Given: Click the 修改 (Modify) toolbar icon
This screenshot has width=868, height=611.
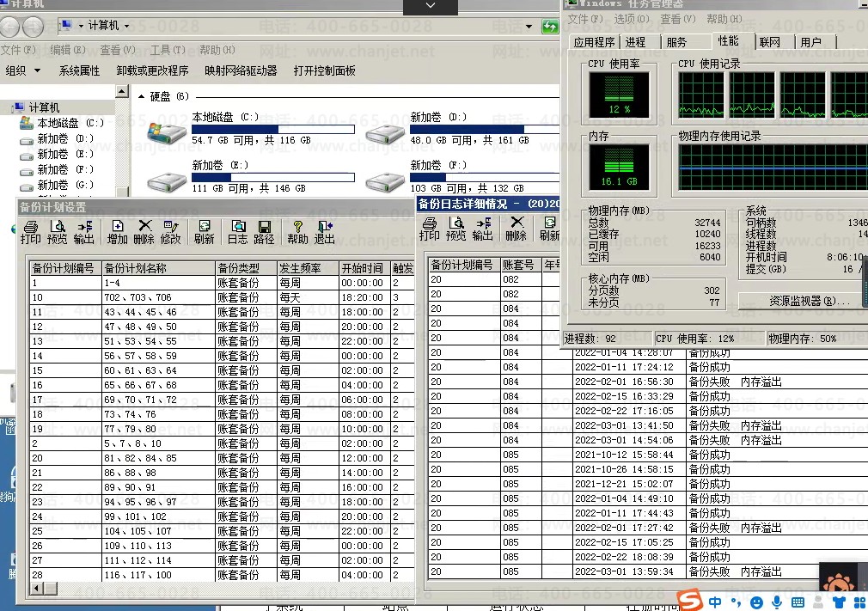Looking at the screenshot, I should point(171,231).
